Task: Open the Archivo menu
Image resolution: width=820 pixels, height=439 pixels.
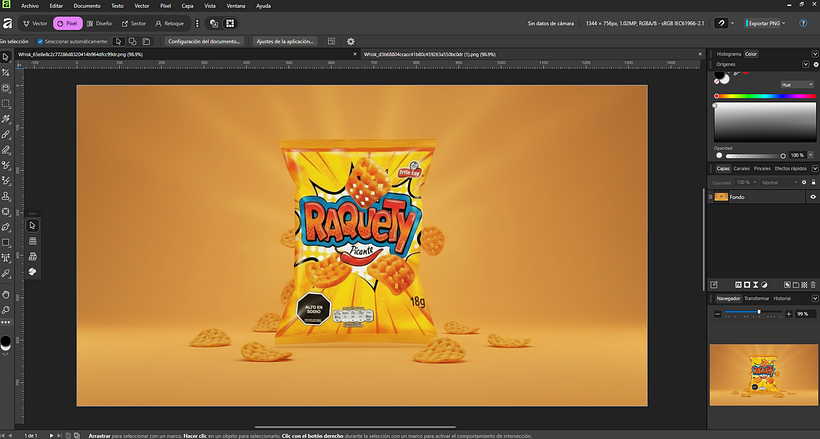Action: 30,6
